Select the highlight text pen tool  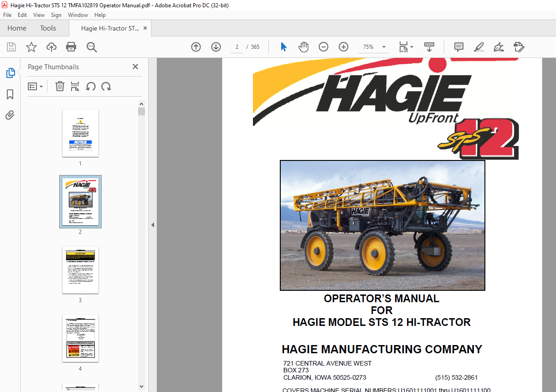479,47
